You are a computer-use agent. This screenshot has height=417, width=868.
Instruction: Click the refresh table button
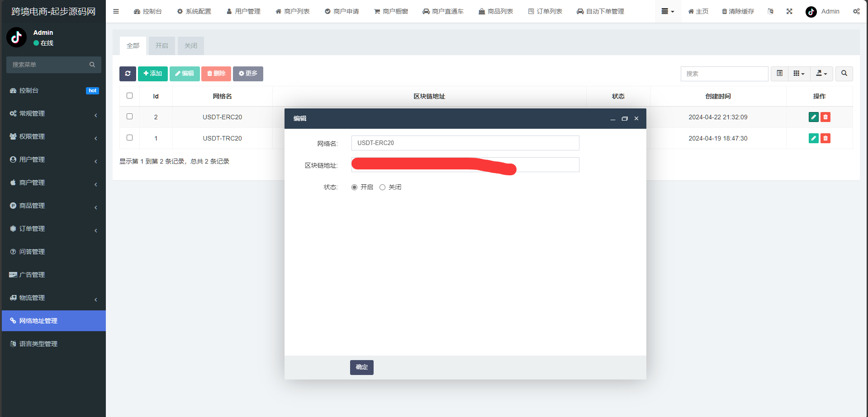click(128, 74)
